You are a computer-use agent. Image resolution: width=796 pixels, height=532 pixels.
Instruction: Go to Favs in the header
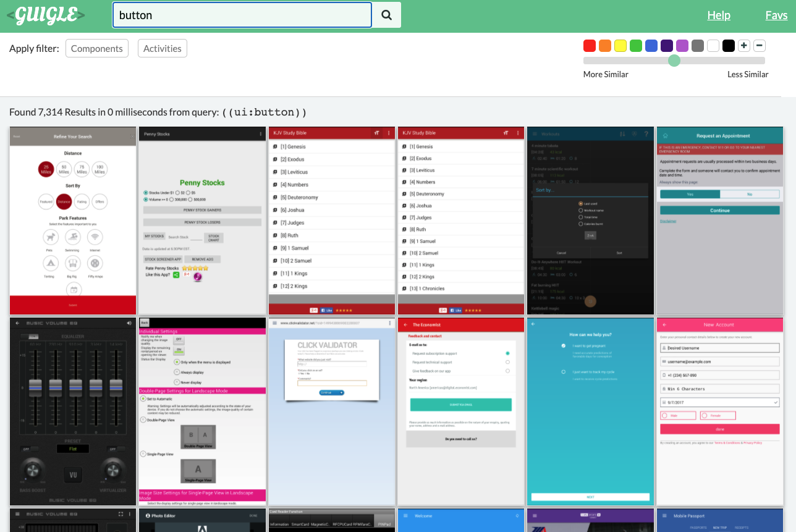(x=776, y=15)
